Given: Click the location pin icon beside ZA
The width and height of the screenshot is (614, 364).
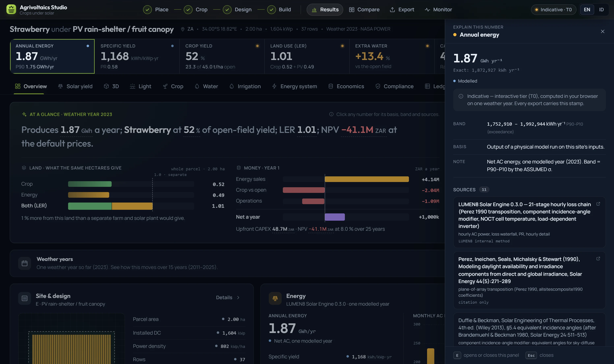Looking at the screenshot, I should coord(183,29).
